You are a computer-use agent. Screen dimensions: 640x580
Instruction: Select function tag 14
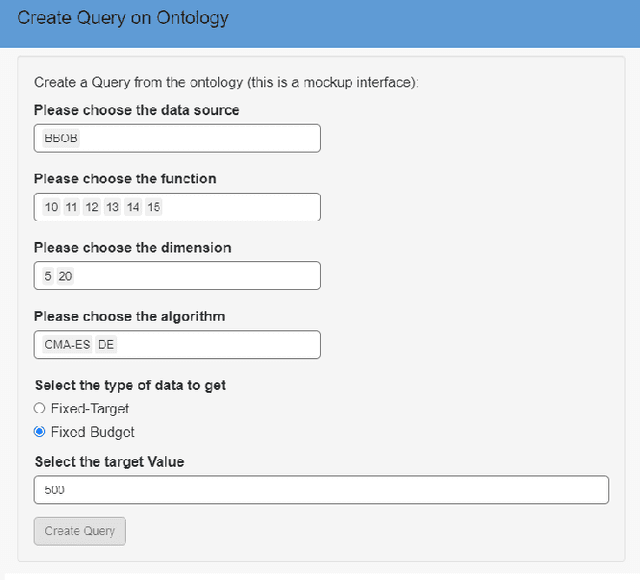(133, 207)
